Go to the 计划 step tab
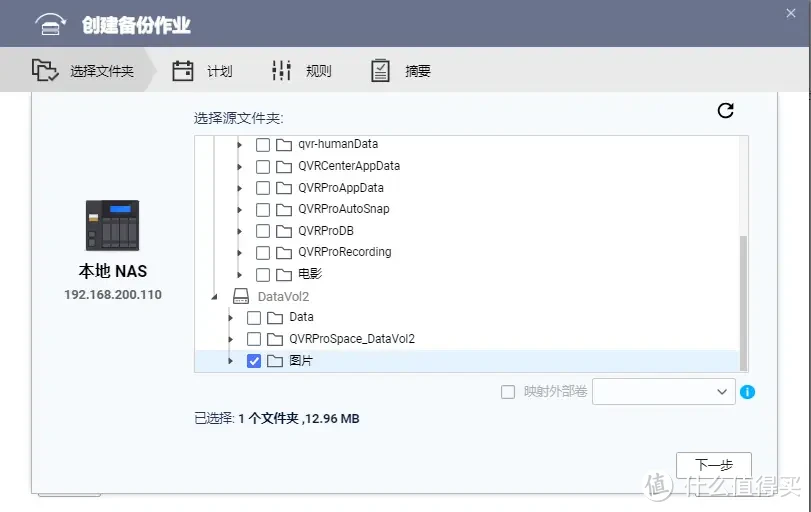 203,71
